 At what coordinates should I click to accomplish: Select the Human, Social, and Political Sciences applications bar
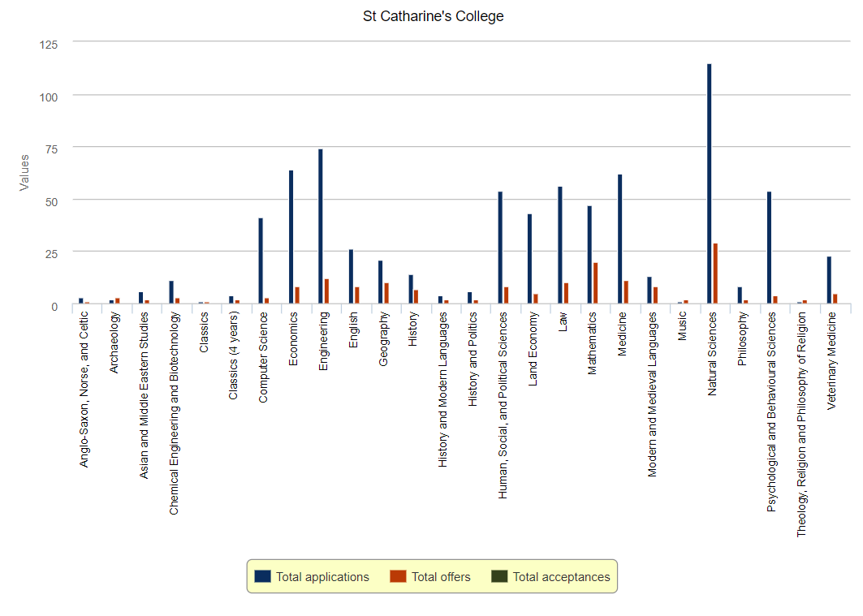[500, 248]
